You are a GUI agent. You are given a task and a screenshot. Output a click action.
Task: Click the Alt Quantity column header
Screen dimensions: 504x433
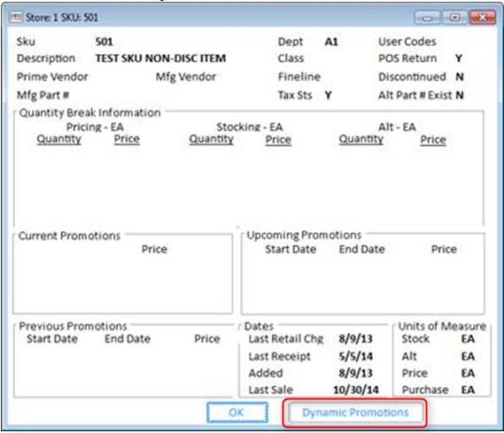point(361,139)
